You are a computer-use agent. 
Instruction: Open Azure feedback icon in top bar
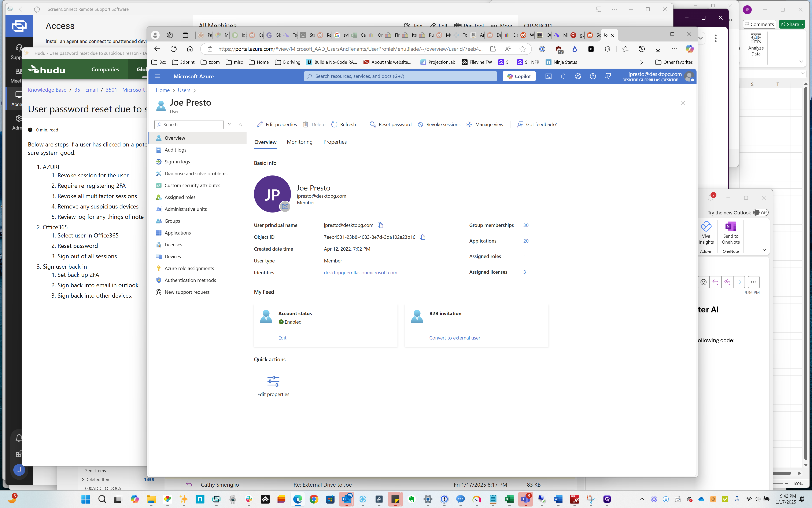click(x=608, y=76)
